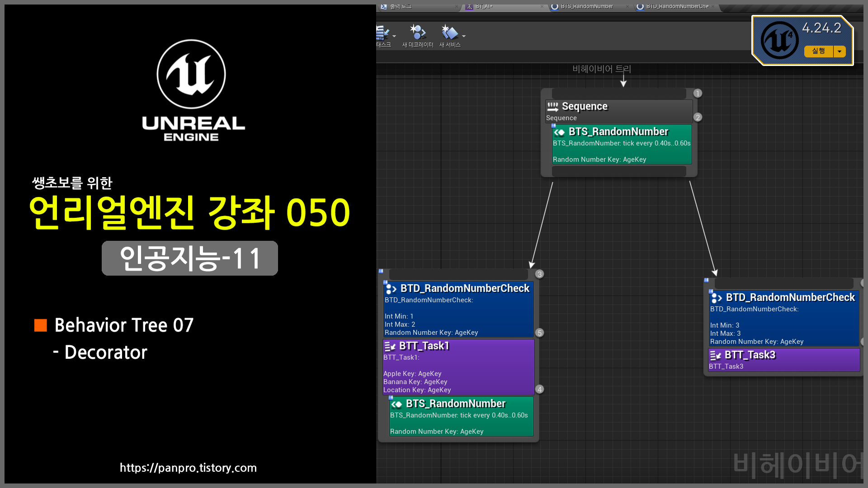Switch to the BTS_RandomNumber tab
The image size is (868, 488).
(x=587, y=6)
